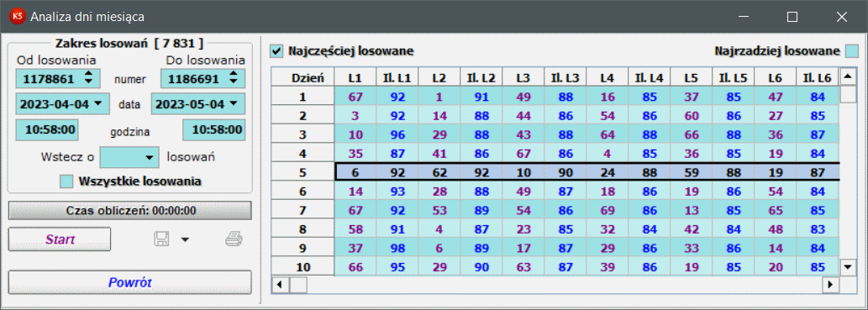Click the Il. L4 column header
868x310 pixels.
click(x=649, y=78)
